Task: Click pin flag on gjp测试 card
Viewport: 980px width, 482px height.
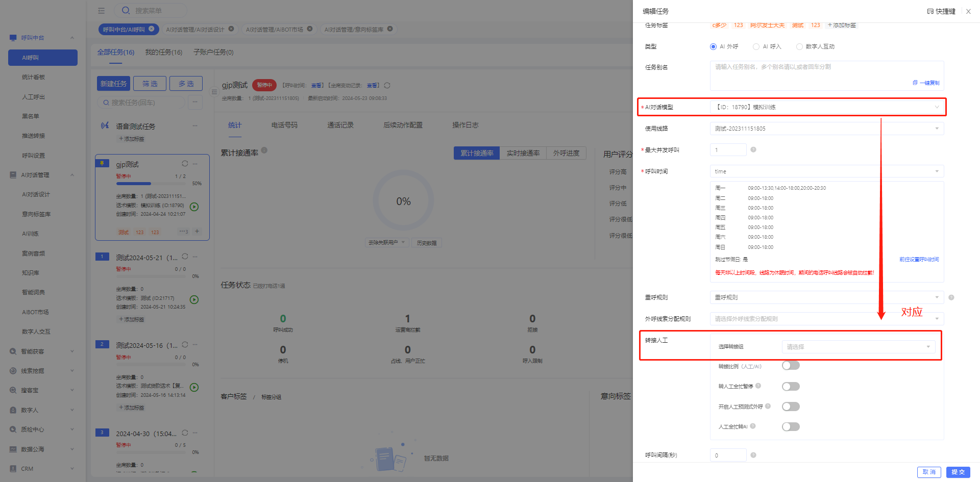Action: pyautogui.click(x=102, y=163)
